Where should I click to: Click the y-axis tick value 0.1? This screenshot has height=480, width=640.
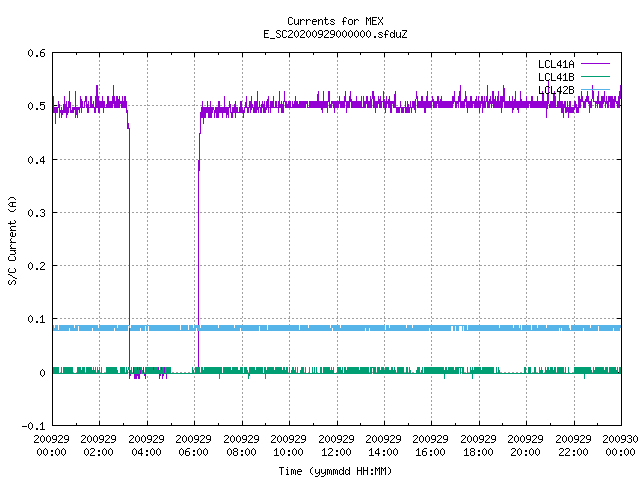[36, 319]
